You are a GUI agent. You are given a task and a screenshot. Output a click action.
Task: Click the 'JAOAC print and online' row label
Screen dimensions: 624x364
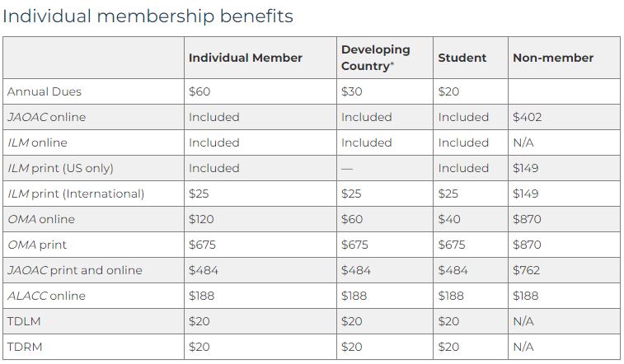click(x=74, y=270)
